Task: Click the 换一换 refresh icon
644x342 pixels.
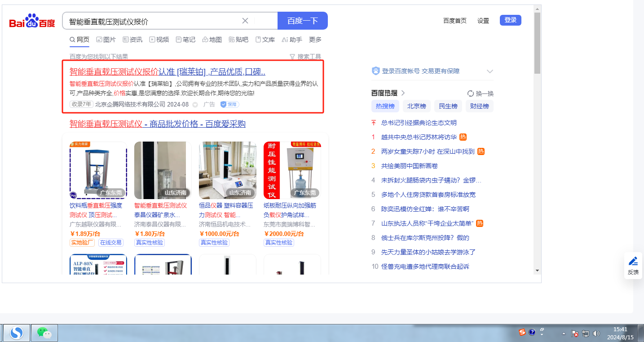Action: tap(471, 93)
